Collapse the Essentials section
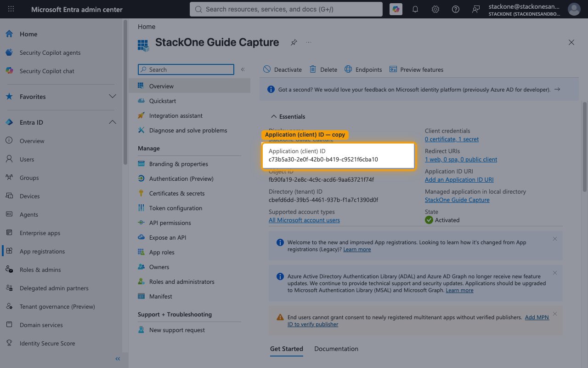The image size is (588, 368). 288,116
